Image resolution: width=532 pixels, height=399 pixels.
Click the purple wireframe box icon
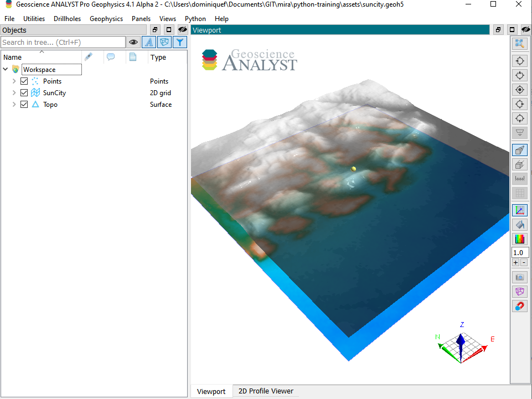pyautogui.click(x=519, y=292)
